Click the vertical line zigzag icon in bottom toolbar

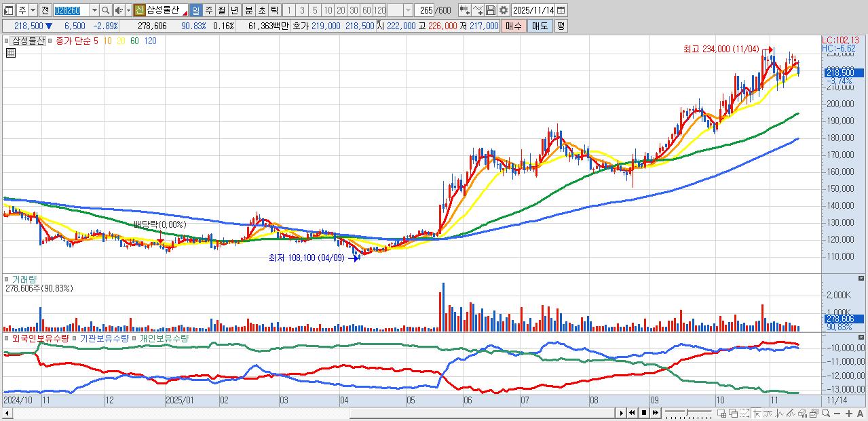(x=779, y=413)
